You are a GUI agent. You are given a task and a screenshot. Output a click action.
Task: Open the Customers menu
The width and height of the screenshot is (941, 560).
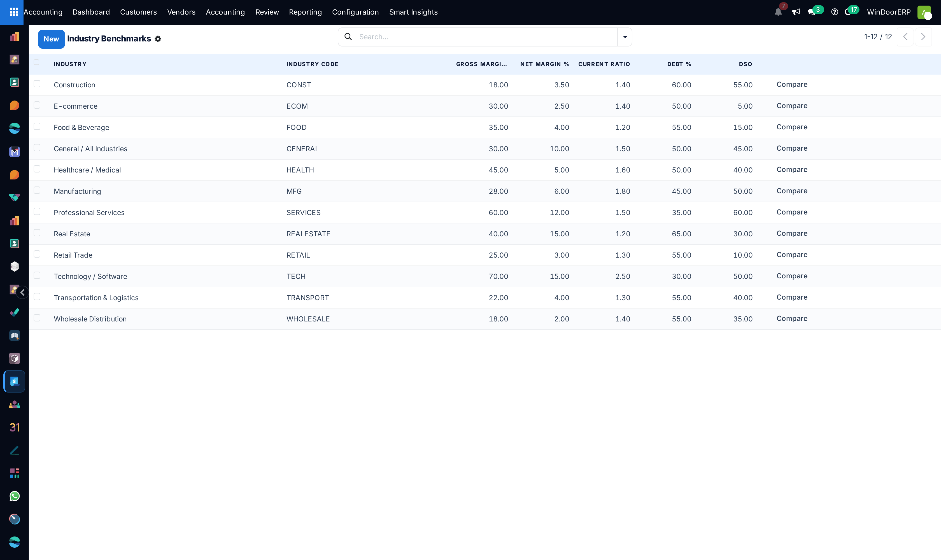[x=138, y=12]
